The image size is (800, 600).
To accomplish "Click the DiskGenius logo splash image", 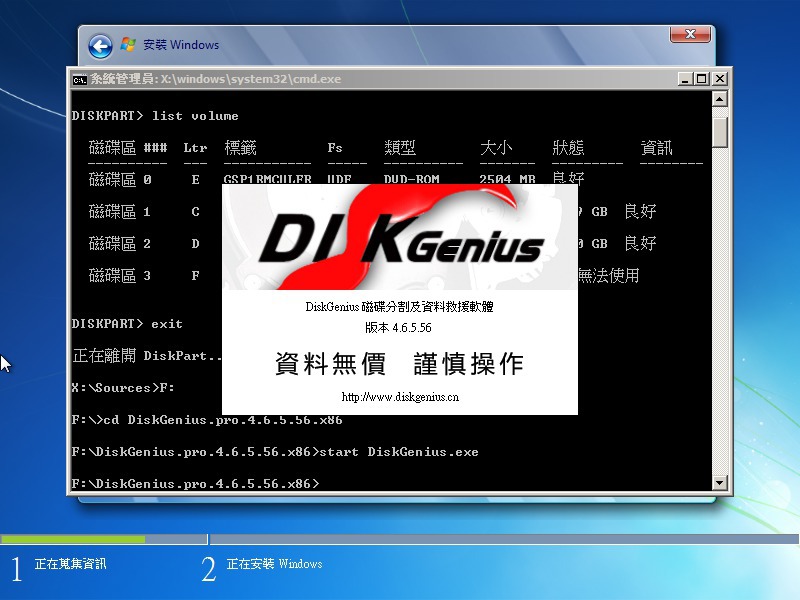I will [x=399, y=237].
